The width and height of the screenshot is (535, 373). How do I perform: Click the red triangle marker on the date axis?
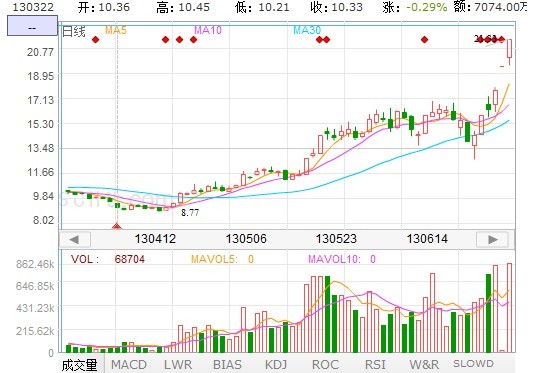[x=117, y=226]
